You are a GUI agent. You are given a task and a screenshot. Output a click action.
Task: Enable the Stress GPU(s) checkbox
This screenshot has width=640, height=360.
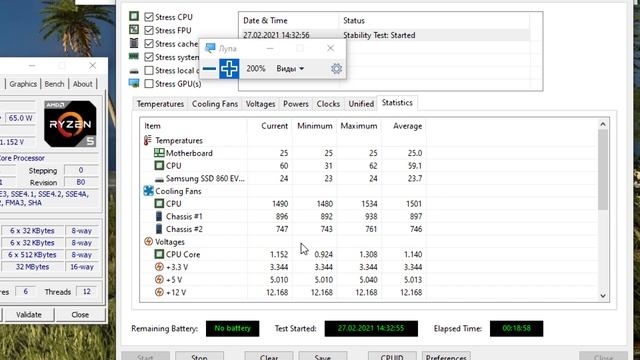tap(149, 84)
